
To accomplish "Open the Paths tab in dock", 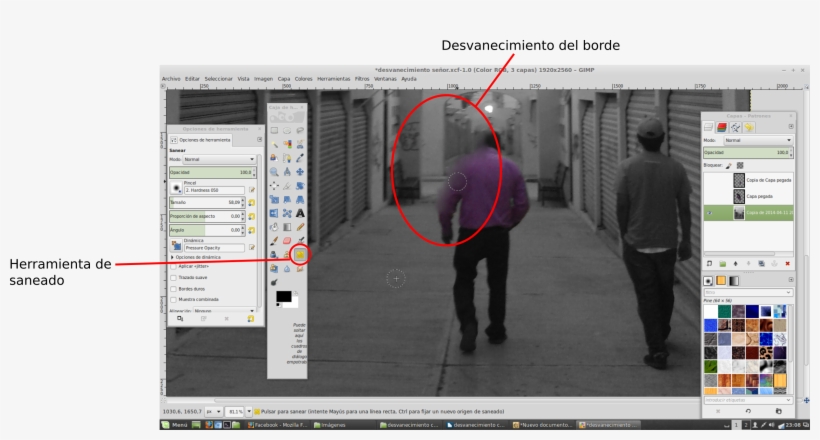I will [x=735, y=127].
